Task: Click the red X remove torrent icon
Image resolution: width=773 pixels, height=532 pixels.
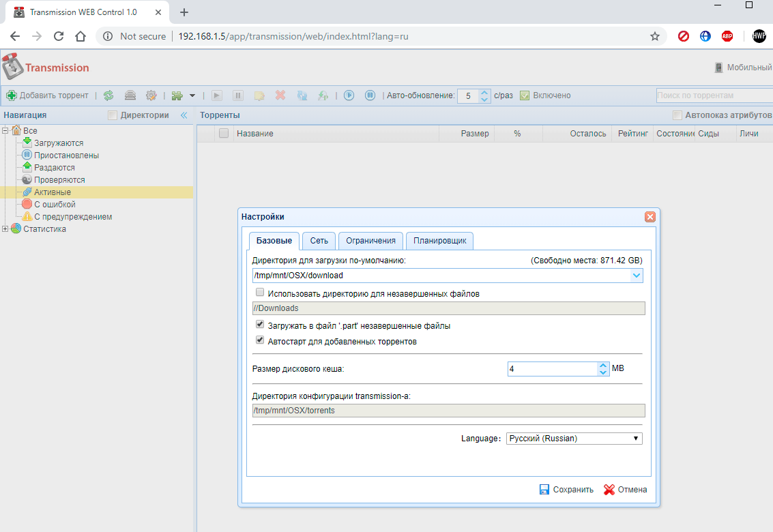Action: 280,95
